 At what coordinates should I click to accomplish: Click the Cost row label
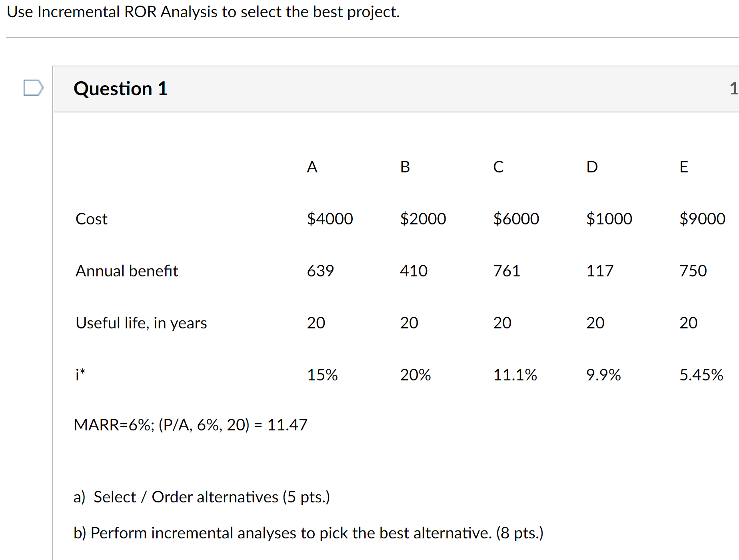coord(91,219)
